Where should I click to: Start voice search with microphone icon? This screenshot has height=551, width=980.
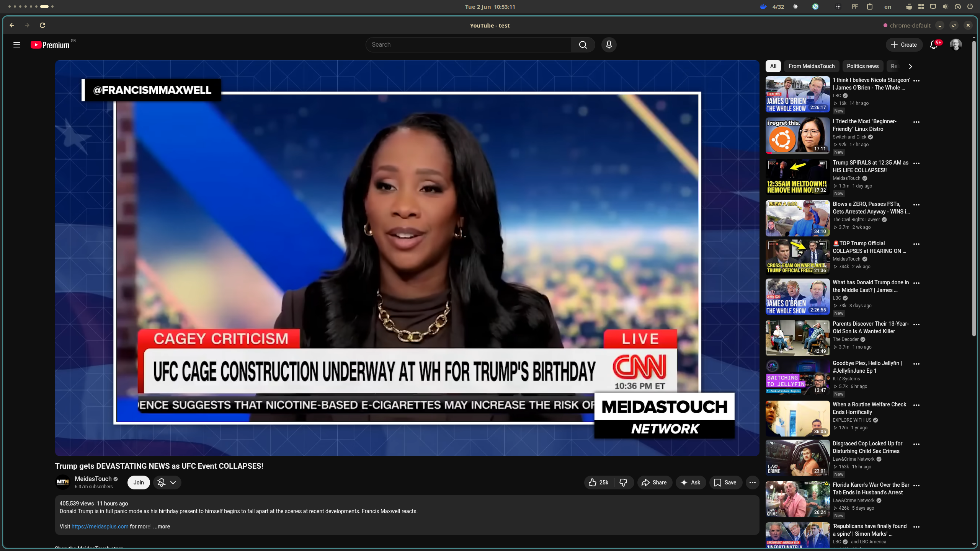click(609, 45)
